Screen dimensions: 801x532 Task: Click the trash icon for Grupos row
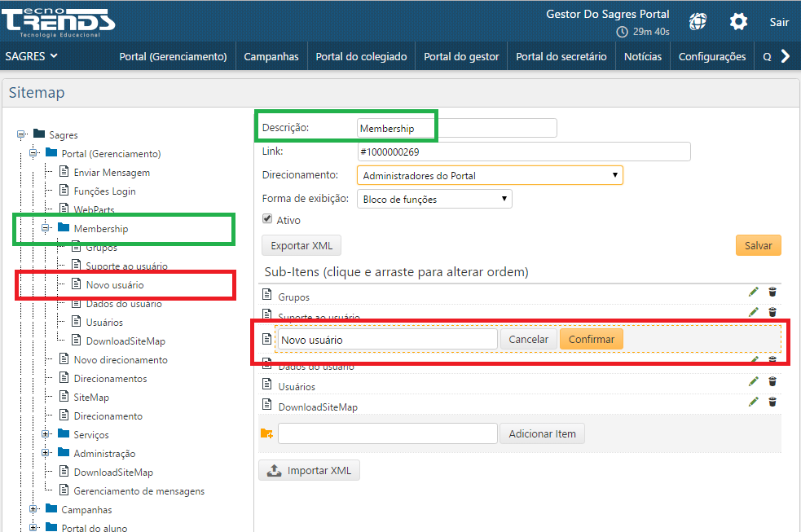pos(772,292)
